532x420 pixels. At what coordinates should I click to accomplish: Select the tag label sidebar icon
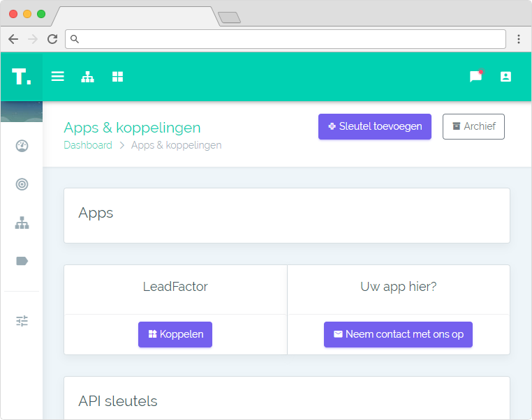[22, 261]
